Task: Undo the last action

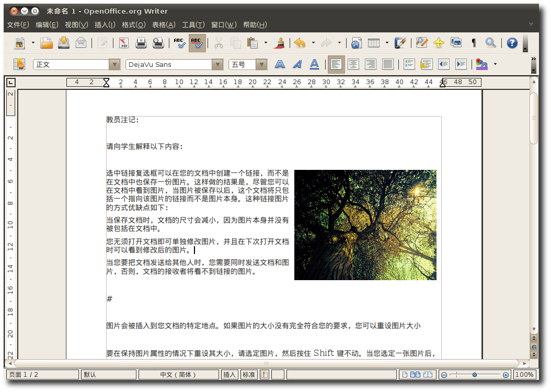Action: (300, 43)
